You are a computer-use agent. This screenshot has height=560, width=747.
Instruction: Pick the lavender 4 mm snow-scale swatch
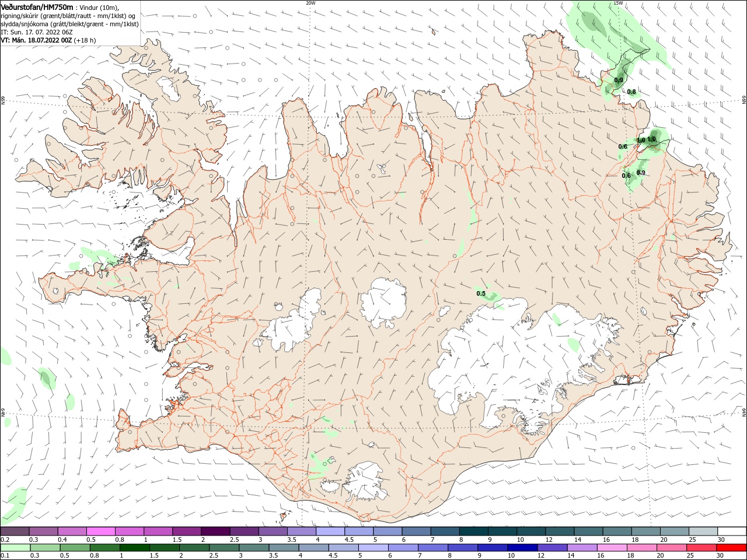tap(330, 531)
